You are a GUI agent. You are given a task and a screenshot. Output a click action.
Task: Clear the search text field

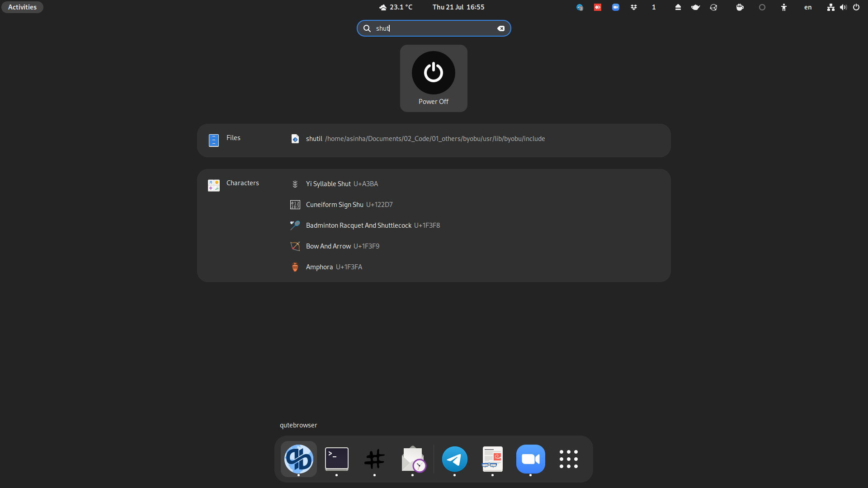click(x=501, y=28)
